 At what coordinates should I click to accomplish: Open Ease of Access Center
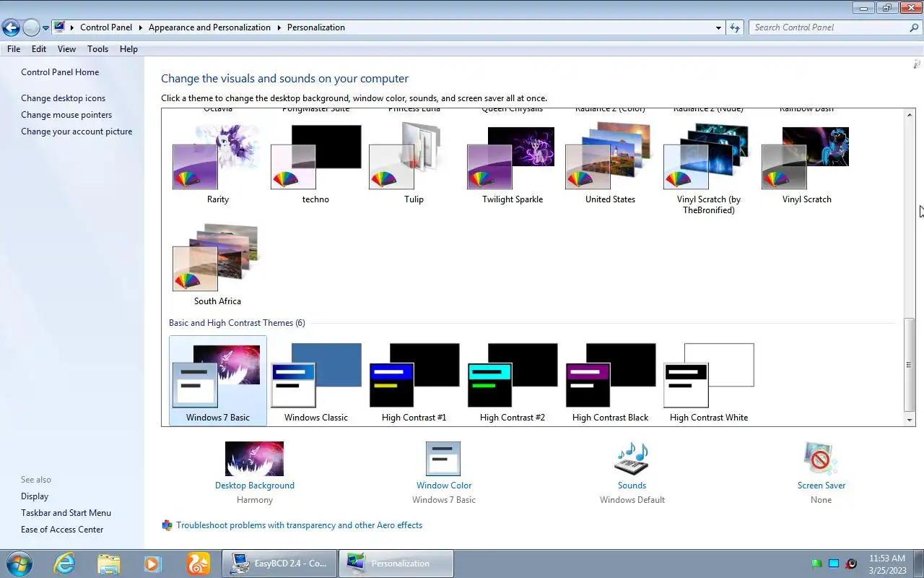(x=62, y=530)
